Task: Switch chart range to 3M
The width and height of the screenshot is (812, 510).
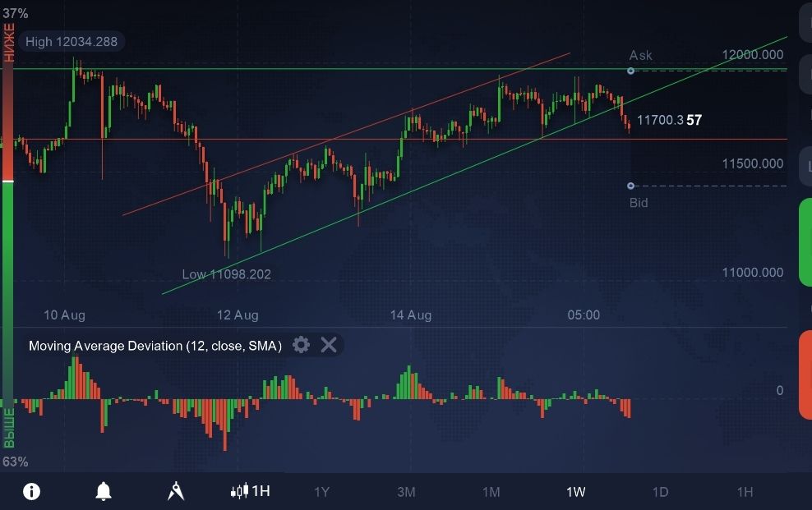Action: [x=407, y=492]
